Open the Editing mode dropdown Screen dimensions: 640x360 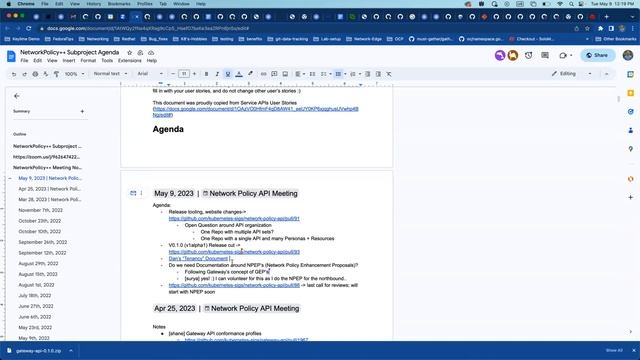point(571,74)
